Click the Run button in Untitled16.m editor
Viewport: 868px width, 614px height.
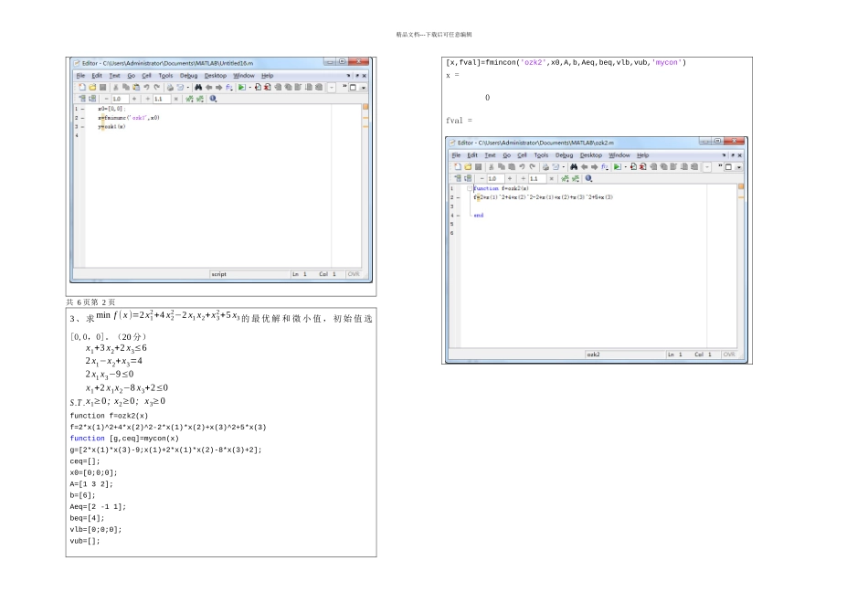point(241,88)
